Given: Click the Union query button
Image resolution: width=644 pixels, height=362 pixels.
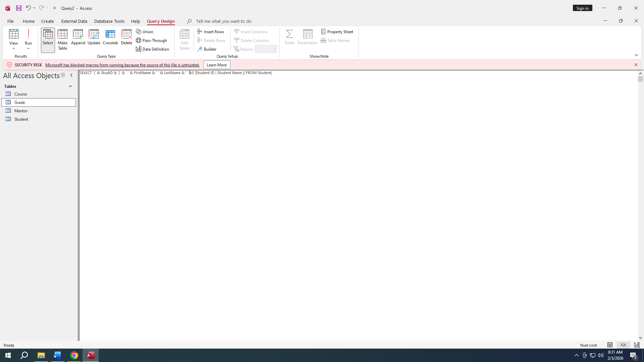Looking at the screenshot, I should coord(145,32).
